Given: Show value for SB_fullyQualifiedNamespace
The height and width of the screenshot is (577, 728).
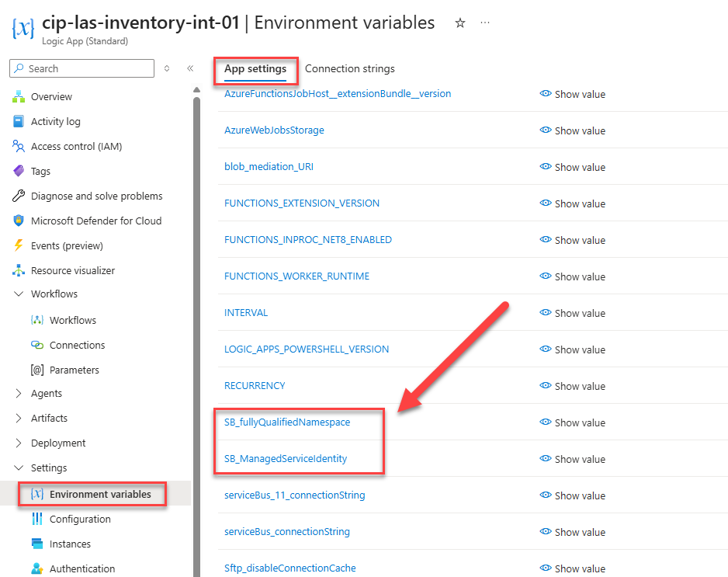Looking at the screenshot, I should pos(572,422).
